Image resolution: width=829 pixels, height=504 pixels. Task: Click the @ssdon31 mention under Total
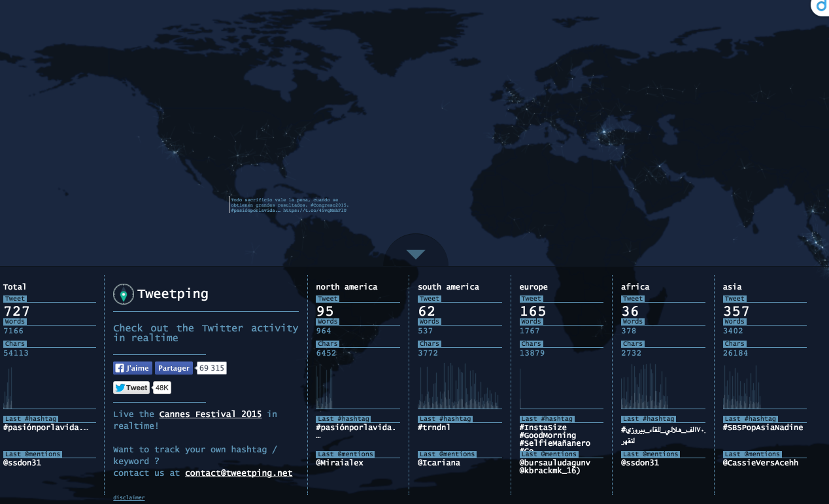[22, 463]
